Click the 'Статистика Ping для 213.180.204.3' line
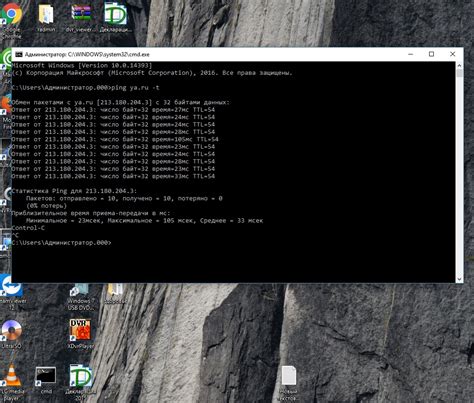The width and height of the screenshot is (474, 403). pyautogui.click(x=74, y=191)
